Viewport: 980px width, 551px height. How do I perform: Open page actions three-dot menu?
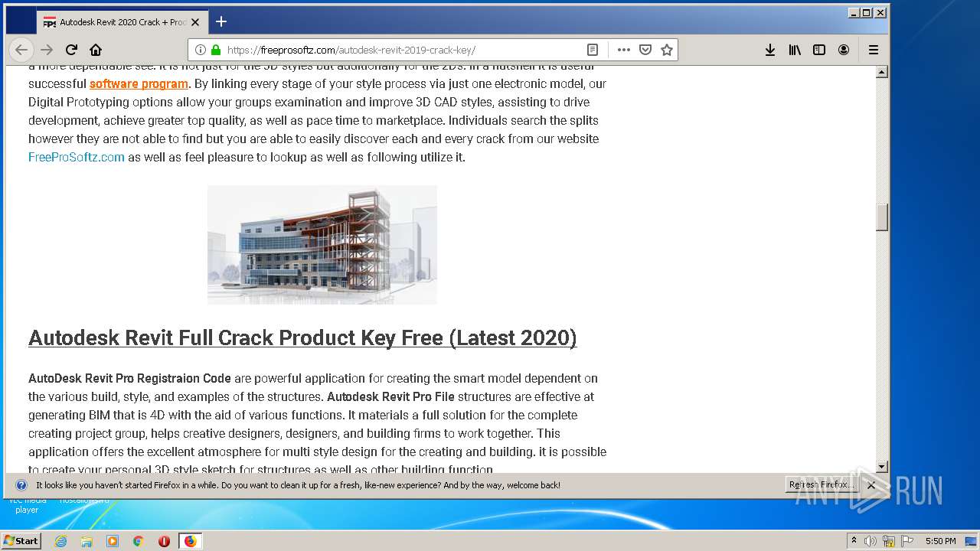624,50
